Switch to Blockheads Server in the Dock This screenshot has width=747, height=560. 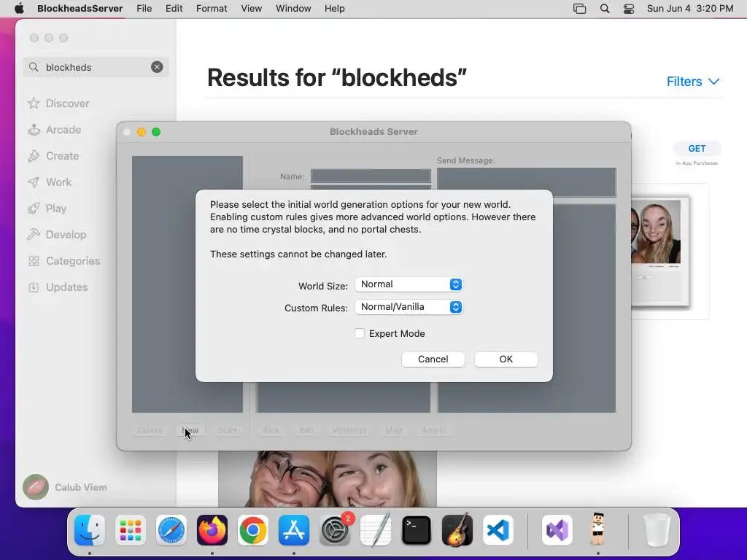[x=598, y=529]
